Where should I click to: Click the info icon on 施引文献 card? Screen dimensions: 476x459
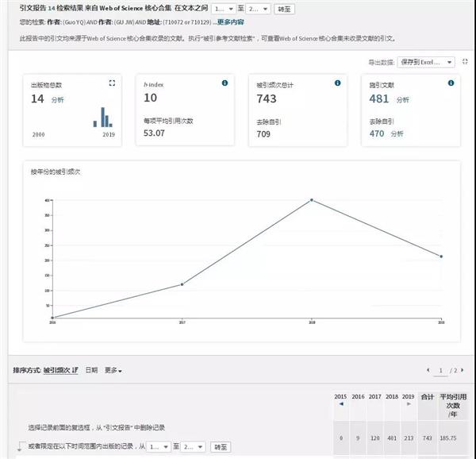point(451,83)
